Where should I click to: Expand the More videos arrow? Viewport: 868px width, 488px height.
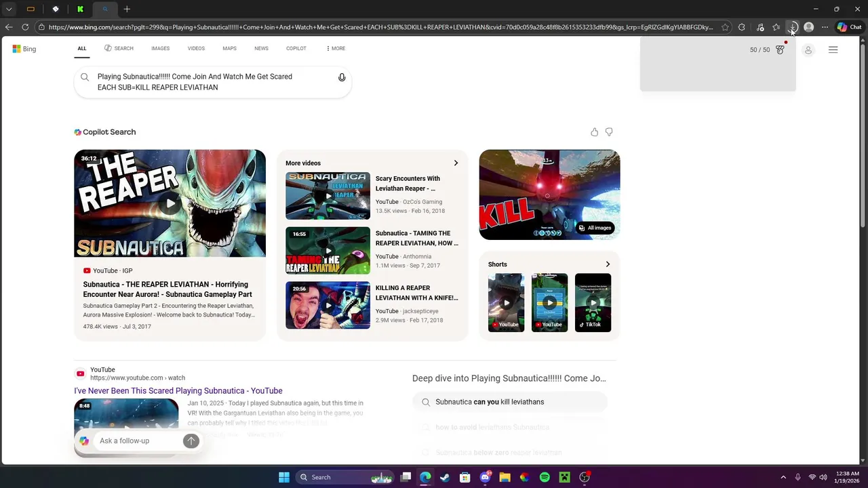point(456,163)
